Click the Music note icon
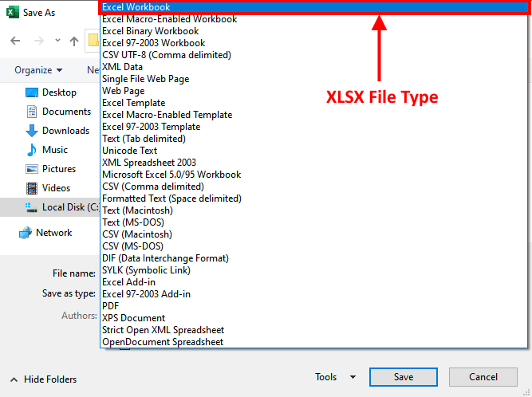The width and height of the screenshot is (532, 397). point(32,150)
